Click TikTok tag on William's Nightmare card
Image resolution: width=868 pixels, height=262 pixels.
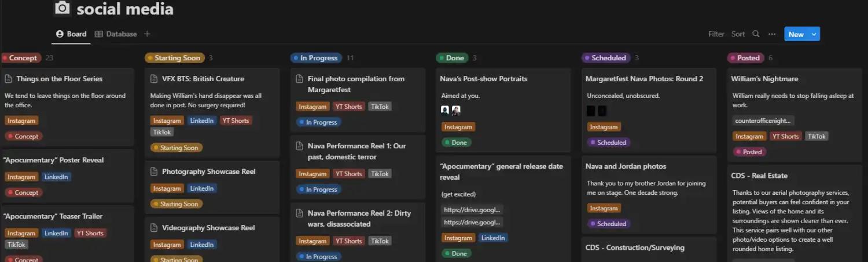click(816, 136)
